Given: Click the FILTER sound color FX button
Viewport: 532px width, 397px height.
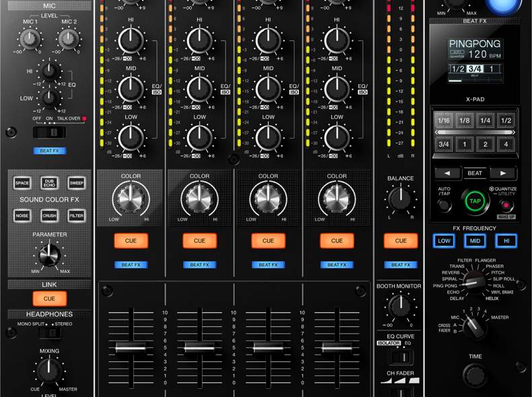Looking at the screenshot, I should coord(76,215).
